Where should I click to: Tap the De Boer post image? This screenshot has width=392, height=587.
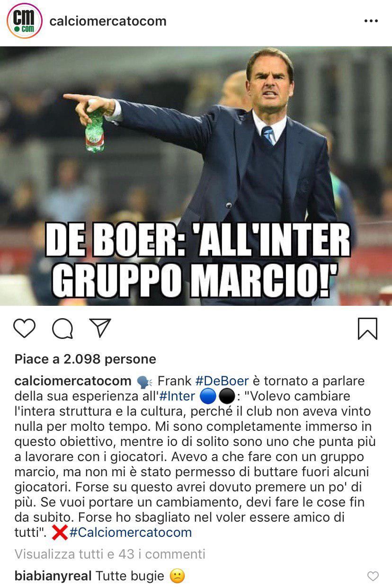[x=196, y=176]
